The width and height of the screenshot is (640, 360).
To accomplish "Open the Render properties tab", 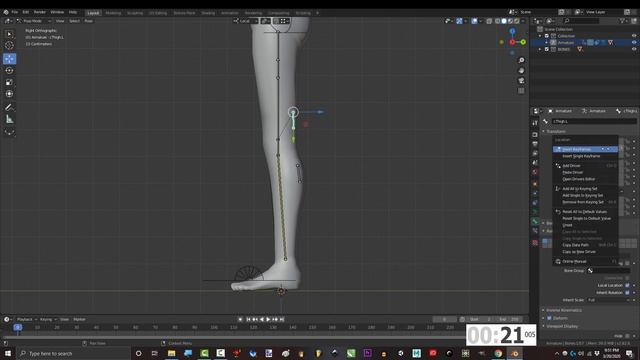I will pyautogui.click(x=535, y=134).
